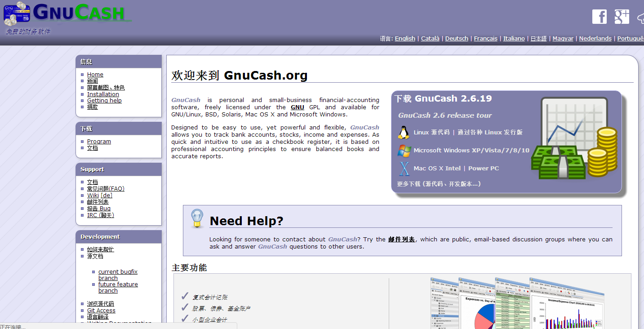Switch the site language to Italiano
This screenshot has width=644, height=329.
[514, 39]
